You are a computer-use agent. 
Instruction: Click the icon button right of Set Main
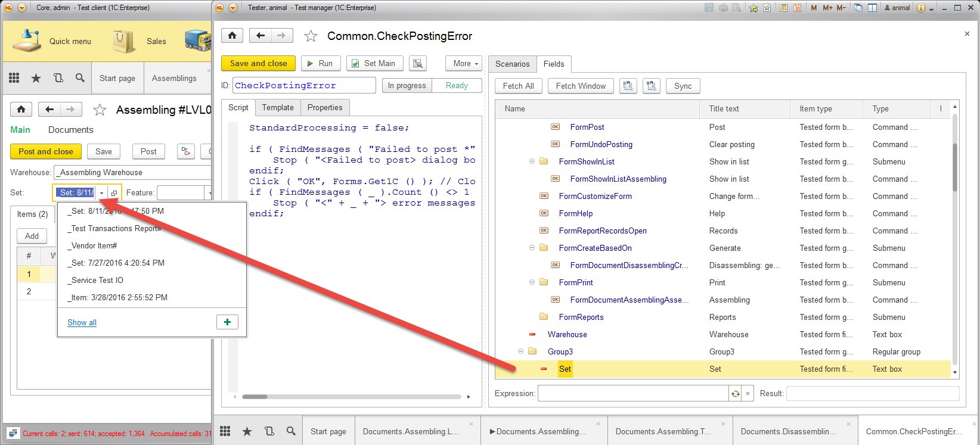tap(418, 63)
